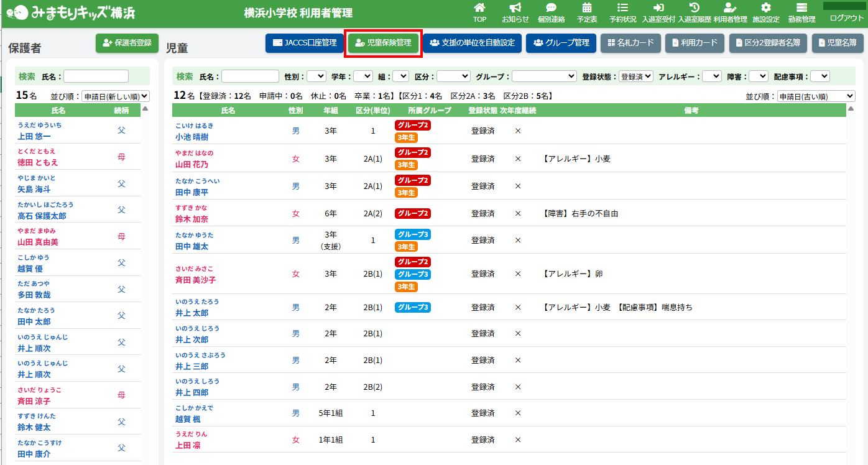Image resolution: width=868 pixels, height=465 pixels.
Task: Click ログアウト in the header
Action: point(846,18)
